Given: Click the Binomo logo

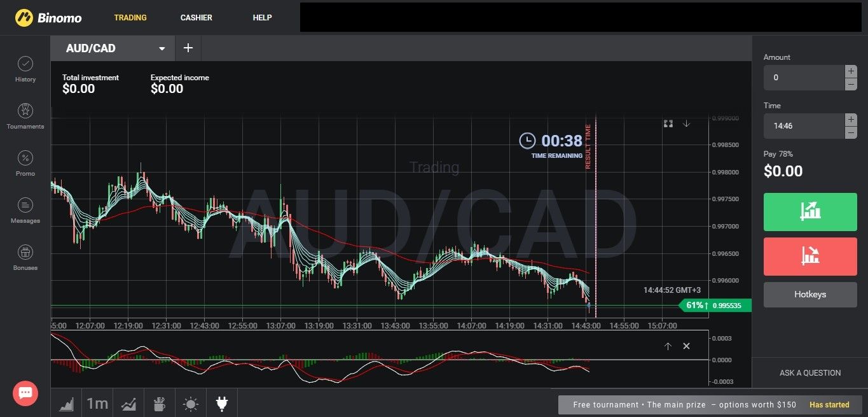Looking at the screenshot, I should click(x=48, y=18).
